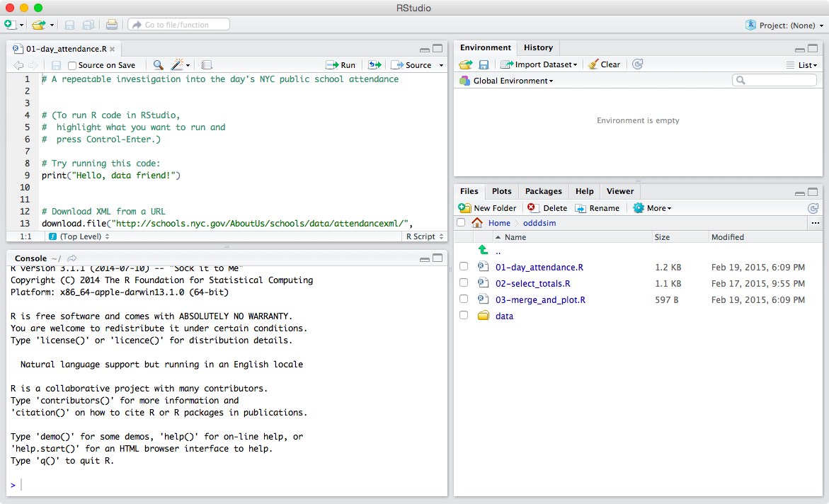Click the Compile Notebook icon
The height and width of the screenshot is (504, 829).
pos(207,65)
